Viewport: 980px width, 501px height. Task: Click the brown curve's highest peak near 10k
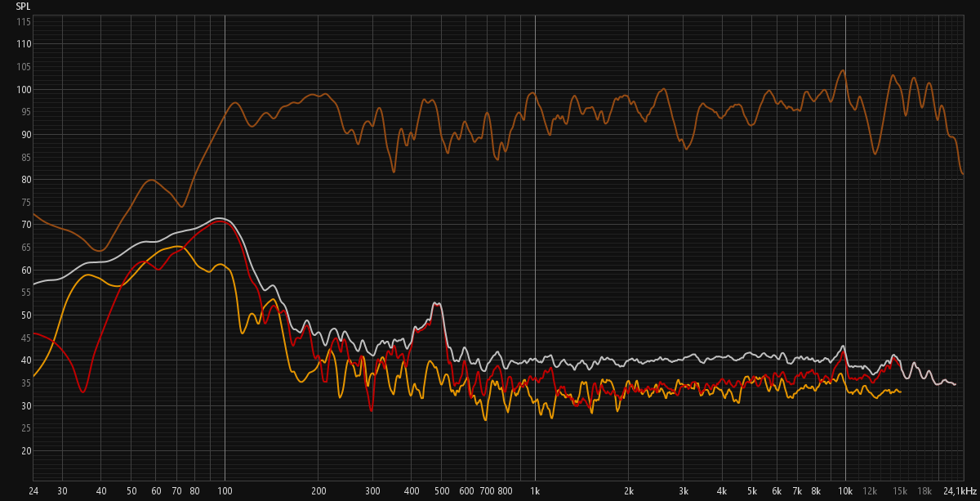pos(843,70)
